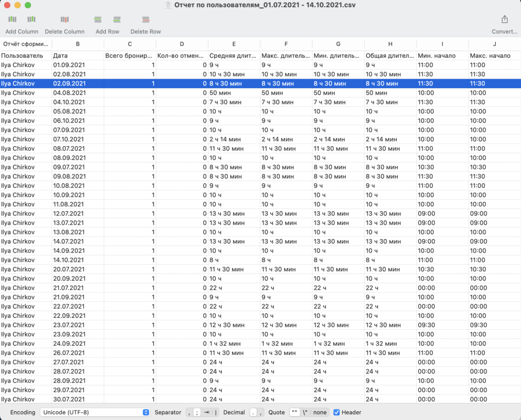Screen dimensions: 521x420
Task: Select semicolon as the Separator
Action: pyautogui.click(x=197, y=412)
